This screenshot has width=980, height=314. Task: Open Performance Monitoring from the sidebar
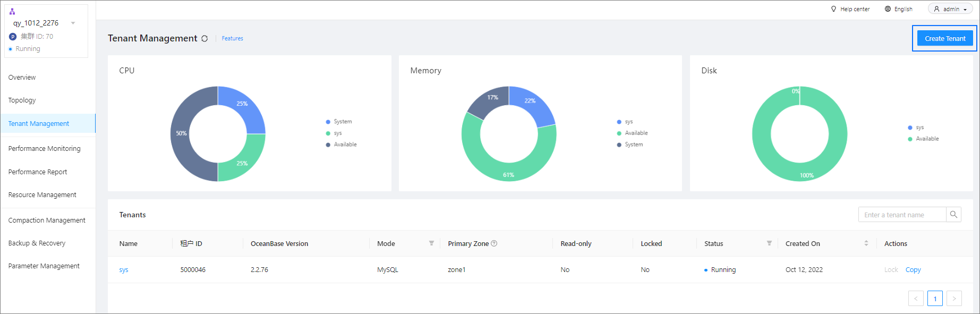point(44,149)
